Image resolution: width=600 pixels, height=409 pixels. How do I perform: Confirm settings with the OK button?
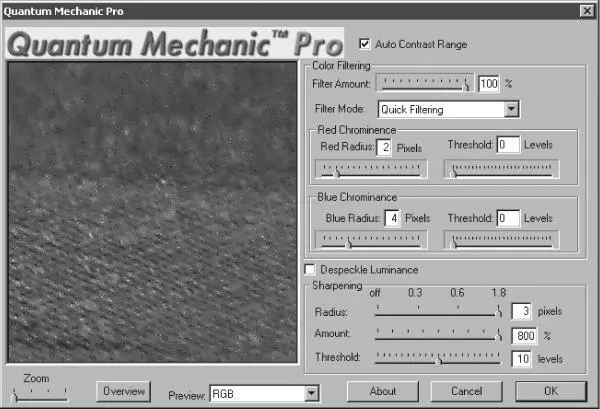(551, 391)
